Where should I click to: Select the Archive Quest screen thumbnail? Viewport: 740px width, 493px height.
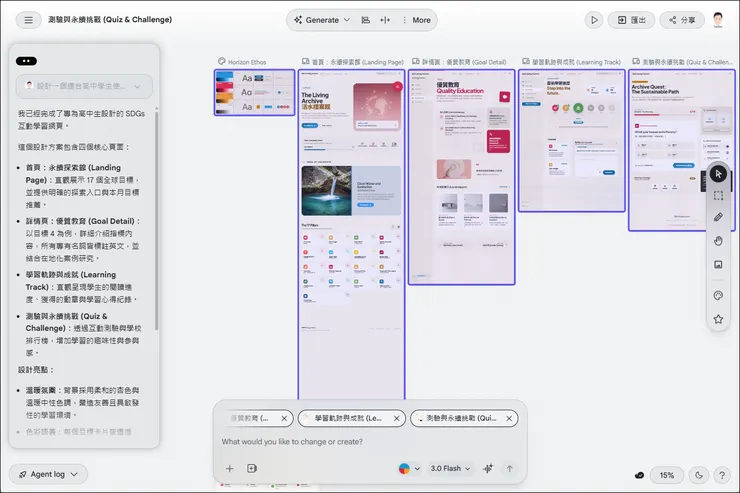pyautogui.click(x=681, y=150)
